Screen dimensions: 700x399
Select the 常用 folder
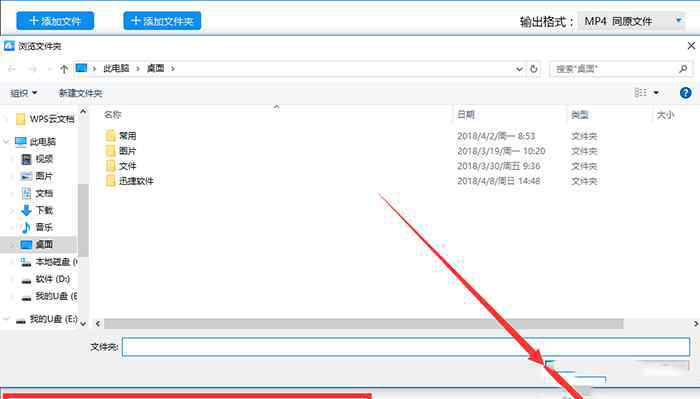point(127,136)
